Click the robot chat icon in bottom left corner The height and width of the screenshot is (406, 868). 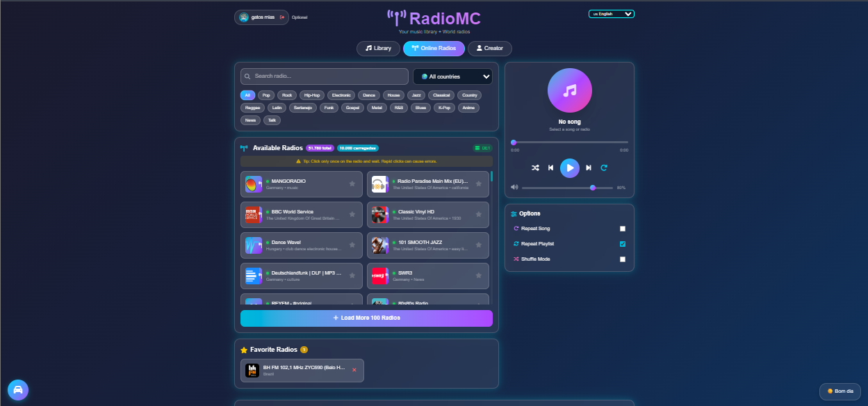(17, 389)
